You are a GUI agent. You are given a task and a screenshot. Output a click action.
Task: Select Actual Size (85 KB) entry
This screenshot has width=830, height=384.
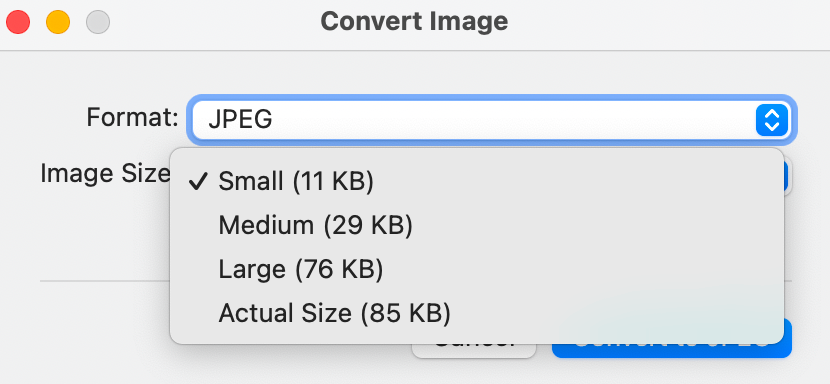point(476,314)
